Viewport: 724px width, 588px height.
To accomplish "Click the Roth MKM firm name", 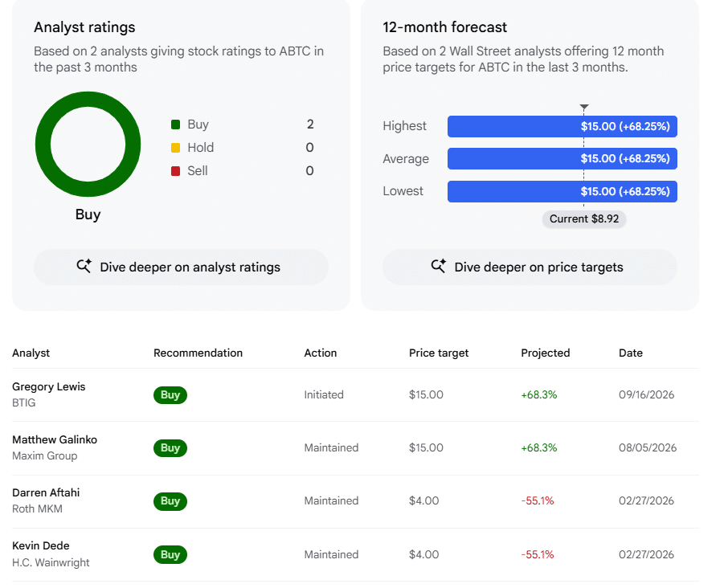I will (x=37, y=509).
